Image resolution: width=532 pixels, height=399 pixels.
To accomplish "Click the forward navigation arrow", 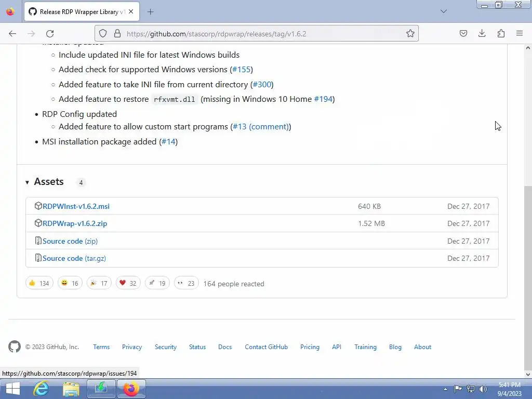I will [x=31, y=34].
